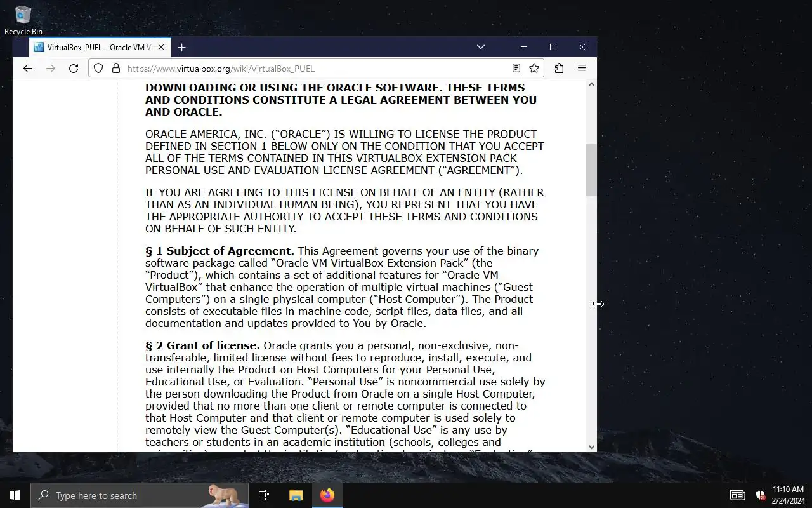Open Task View on the taskbar

tap(264, 495)
